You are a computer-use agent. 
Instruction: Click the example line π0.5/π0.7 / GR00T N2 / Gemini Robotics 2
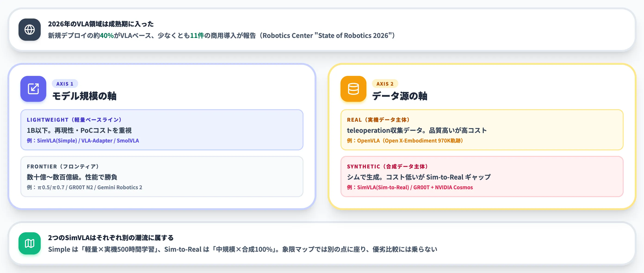[90, 187]
